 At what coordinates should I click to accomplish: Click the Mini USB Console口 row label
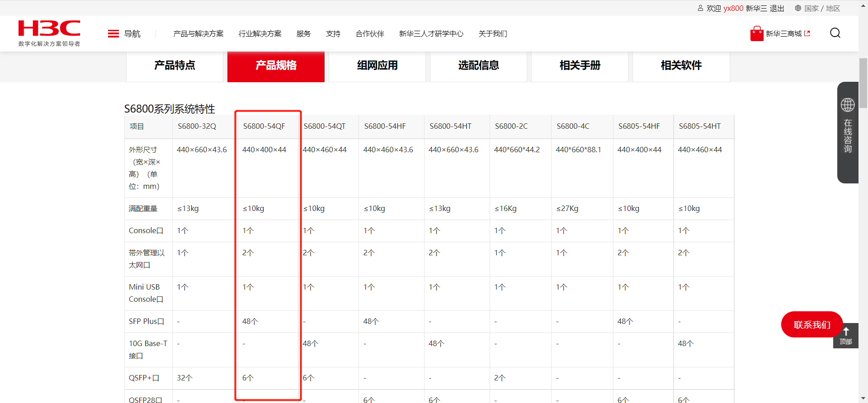(146, 293)
